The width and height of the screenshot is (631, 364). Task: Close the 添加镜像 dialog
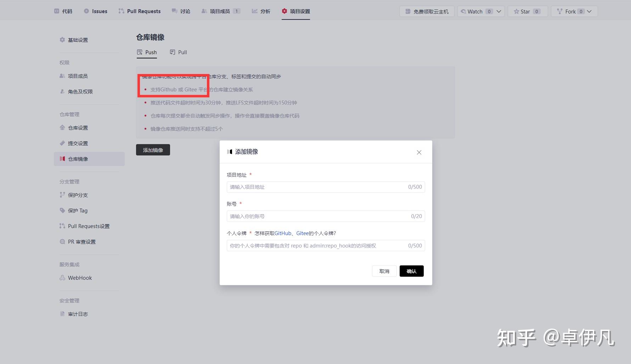[x=419, y=152]
